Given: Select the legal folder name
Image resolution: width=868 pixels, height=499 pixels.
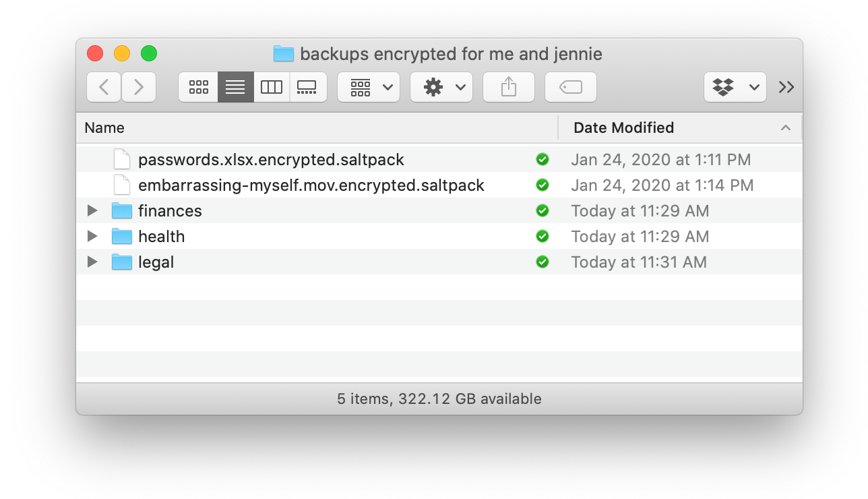Looking at the screenshot, I should 156,262.
